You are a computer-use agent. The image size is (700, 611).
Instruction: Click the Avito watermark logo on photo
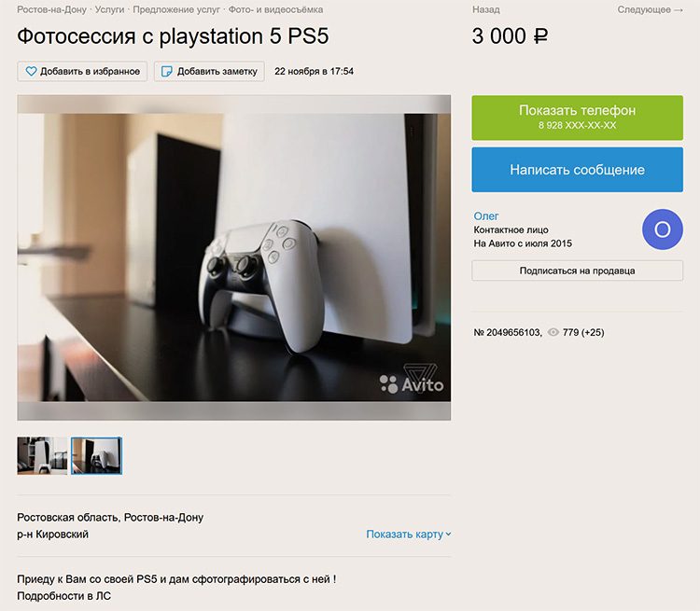[412, 380]
